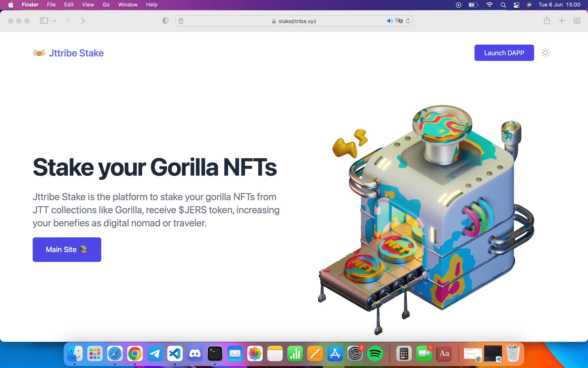Screen dimensions: 588x368
Task: Open Launchpad from the Dock
Action: [95, 353]
